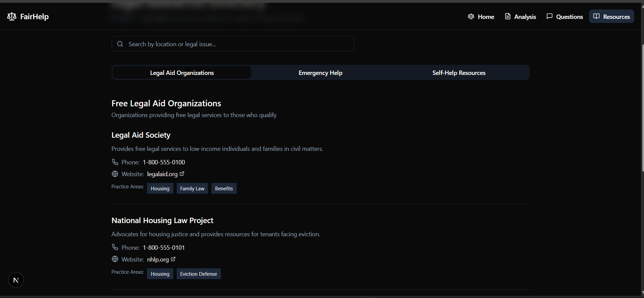Screen dimensions: 644x298
Task: Click the magnifier icon in search box
Action: (x=120, y=44)
